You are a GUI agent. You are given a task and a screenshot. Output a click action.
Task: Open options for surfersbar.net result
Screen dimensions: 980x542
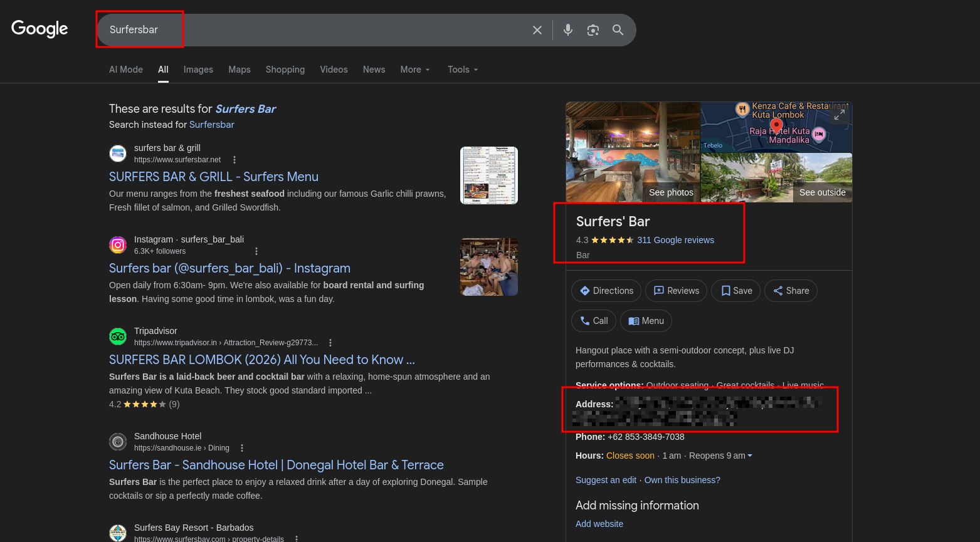tap(234, 160)
